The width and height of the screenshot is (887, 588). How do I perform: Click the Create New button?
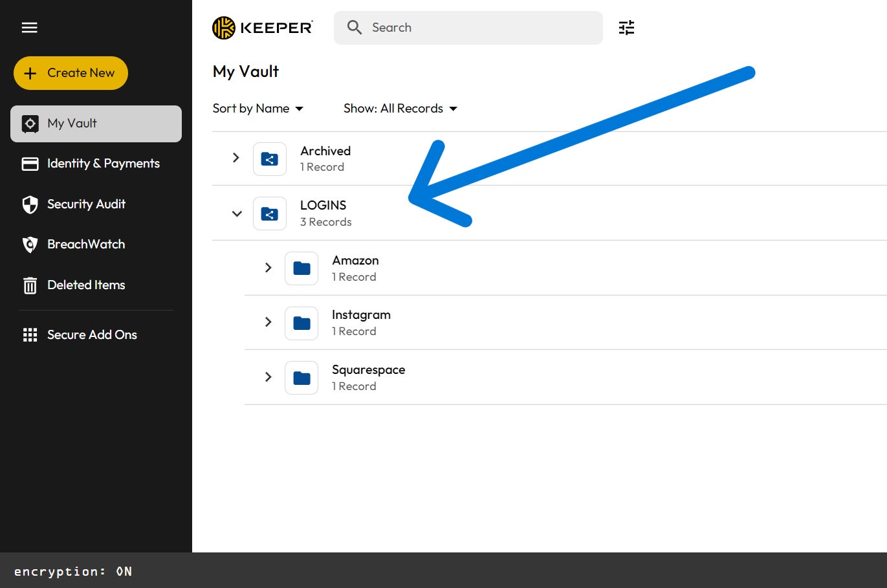(71, 73)
